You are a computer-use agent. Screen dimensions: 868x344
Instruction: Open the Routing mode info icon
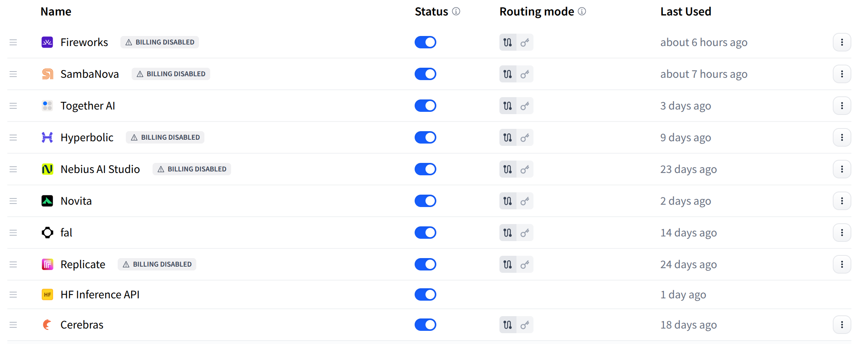point(582,12)
